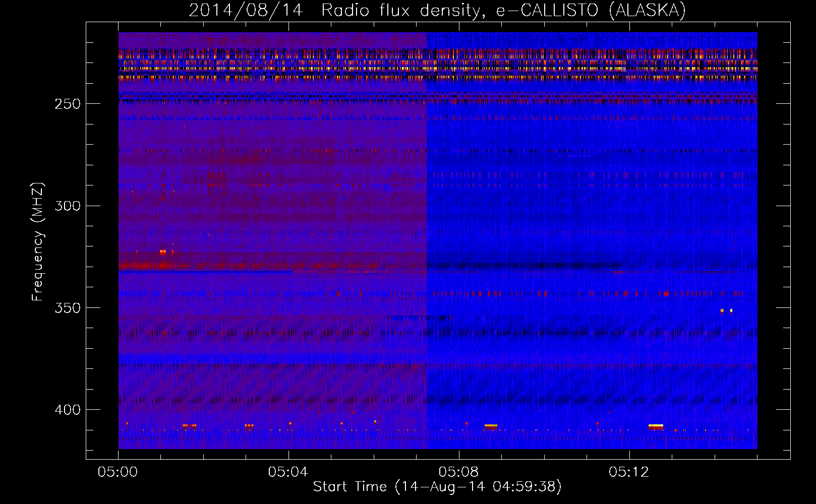
Task: Click the plot title 'Radio flux density, e-CALLISTO (ALASKA)'
Action: pyautogui.click(x=503, y=10)
